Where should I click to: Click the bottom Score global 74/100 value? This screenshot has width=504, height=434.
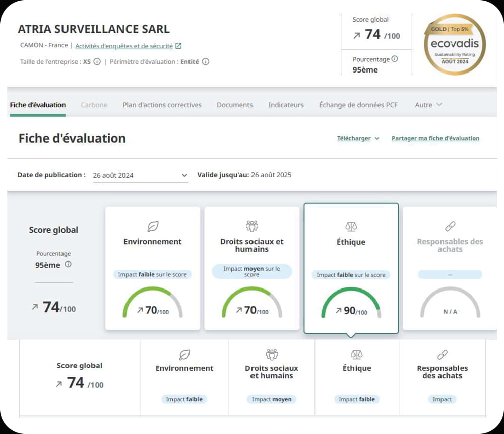click(85, 383)
